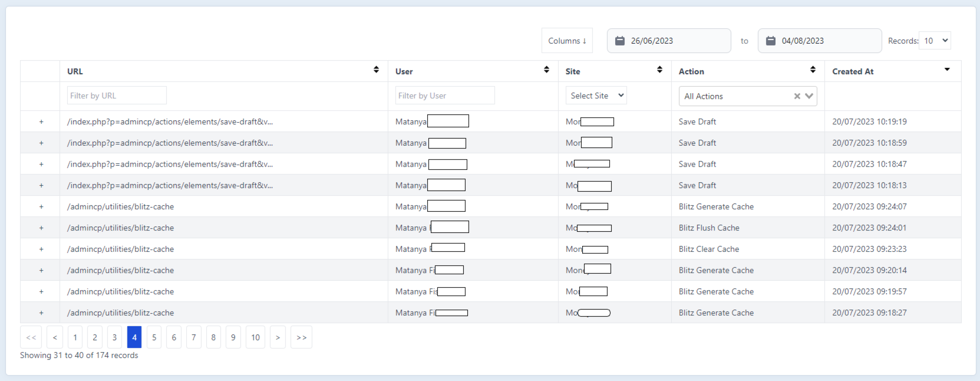Image resolution: width=980 pixels, height=381 pixels.
Task: Go to page 5
Action: pos(154,337)
